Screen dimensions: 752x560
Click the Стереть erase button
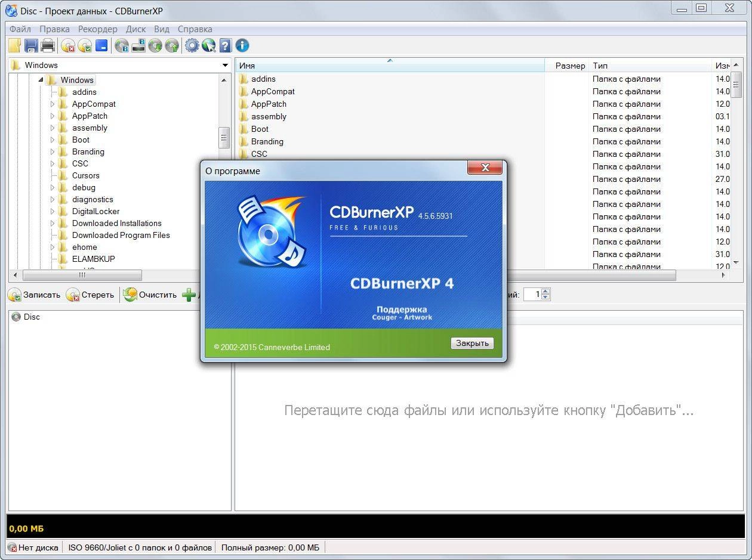[90, 295]
